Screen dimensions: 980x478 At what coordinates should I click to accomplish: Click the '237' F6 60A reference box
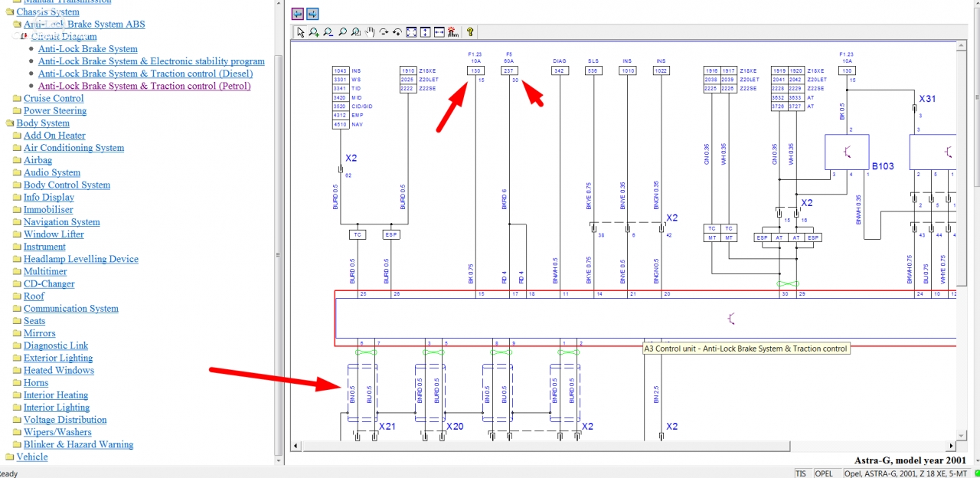(510, 70)
